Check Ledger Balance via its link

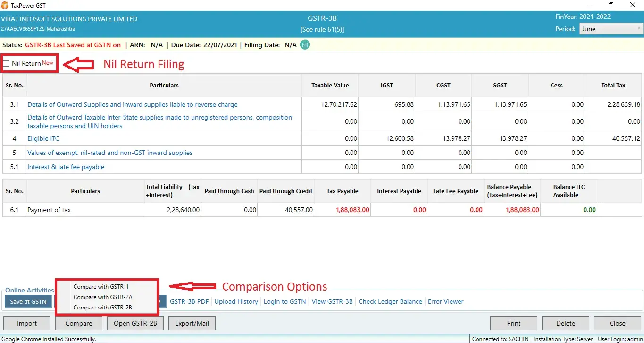click(x=390, y=301)
